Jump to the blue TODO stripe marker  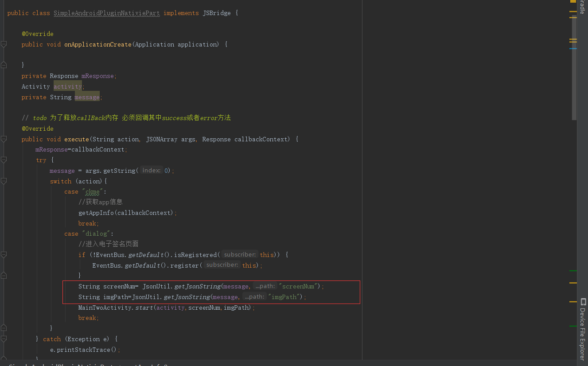pos(573,48)
